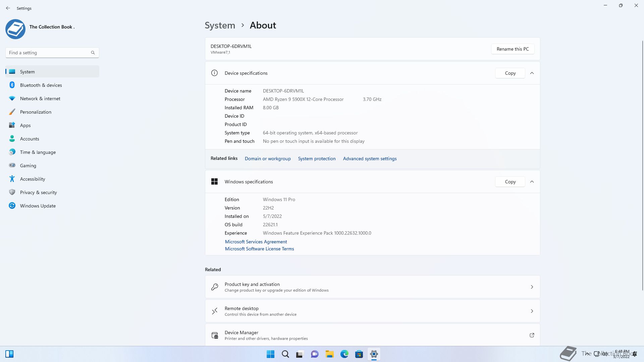Launch Microsoft Edge from taskbar
Screen dimensions: 644x362
[344, 354]
